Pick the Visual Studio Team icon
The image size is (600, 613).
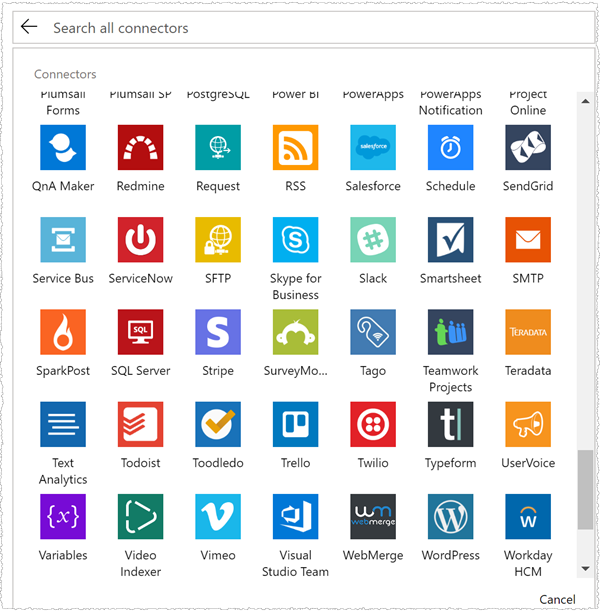296,516
